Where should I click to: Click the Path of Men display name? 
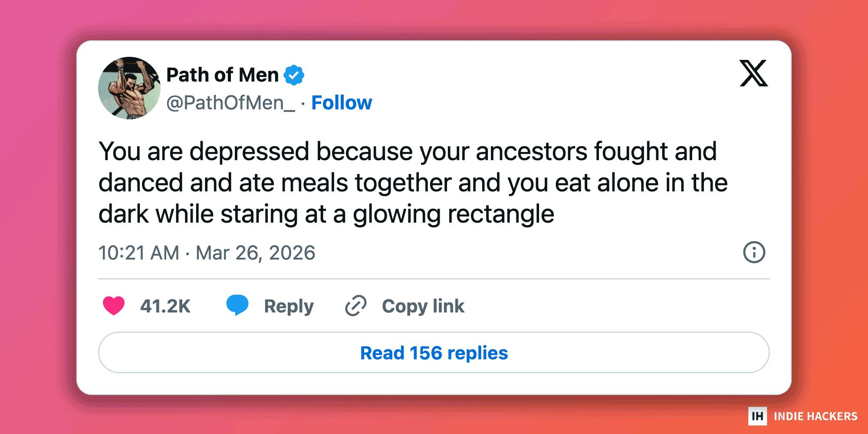point(222,75)
